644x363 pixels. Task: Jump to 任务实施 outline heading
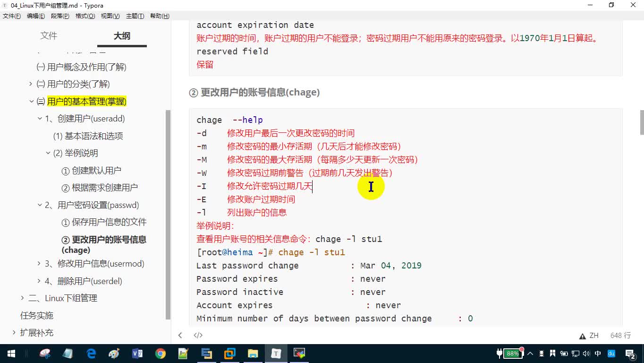[x=37, y=316]
